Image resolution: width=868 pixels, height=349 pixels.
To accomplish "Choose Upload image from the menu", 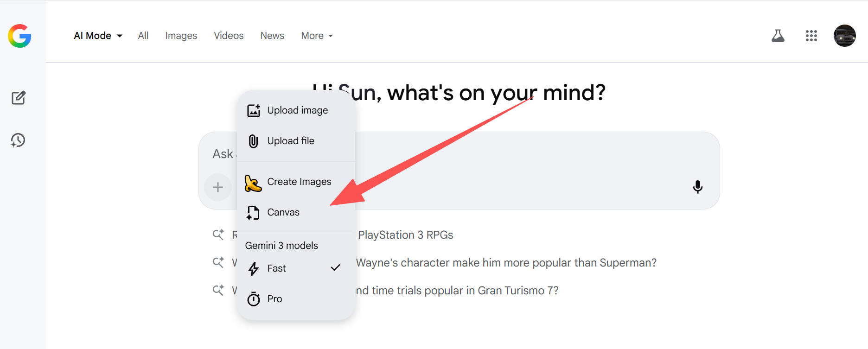I will [297, 110].
